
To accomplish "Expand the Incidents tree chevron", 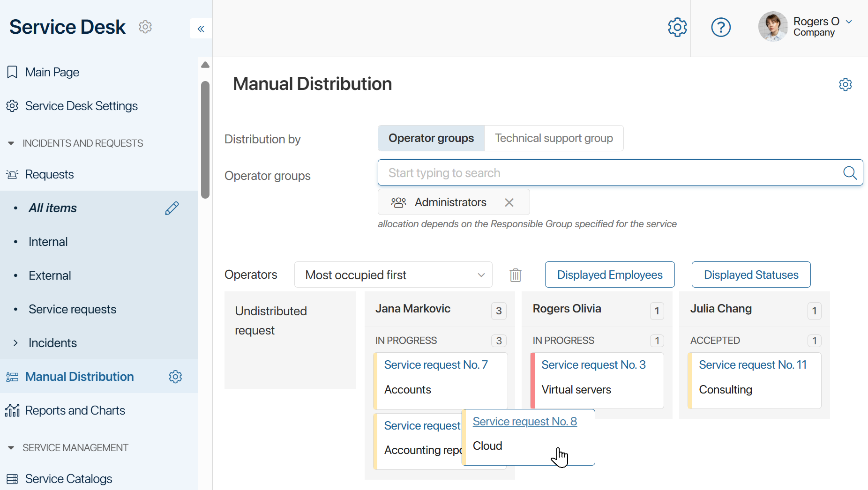I will [15, 343].
